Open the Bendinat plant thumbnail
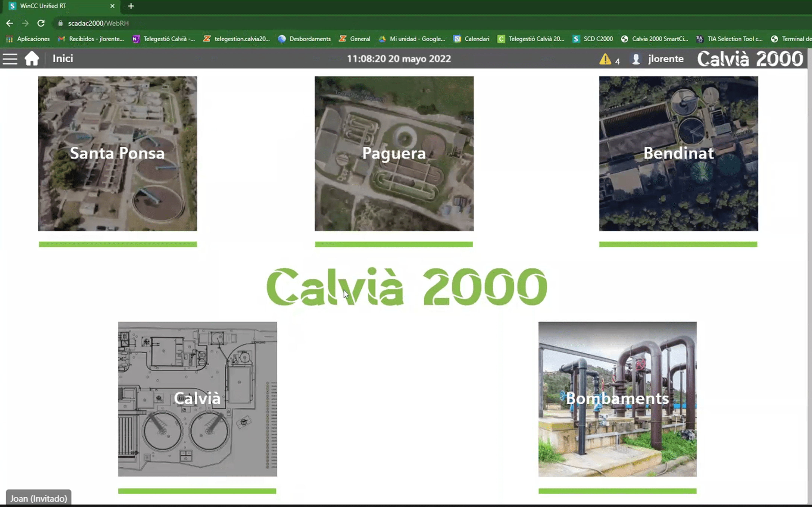 pyautogui.click(x=678, y=154)
